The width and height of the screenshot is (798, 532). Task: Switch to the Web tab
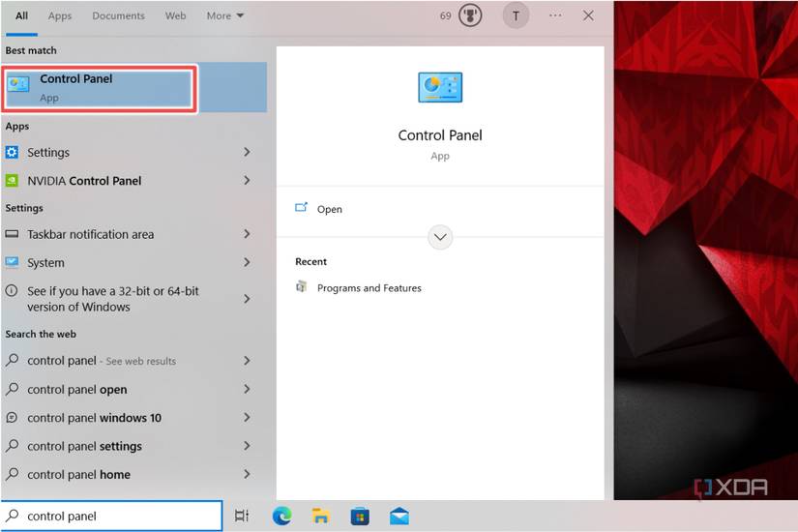(x=176, y=15)
